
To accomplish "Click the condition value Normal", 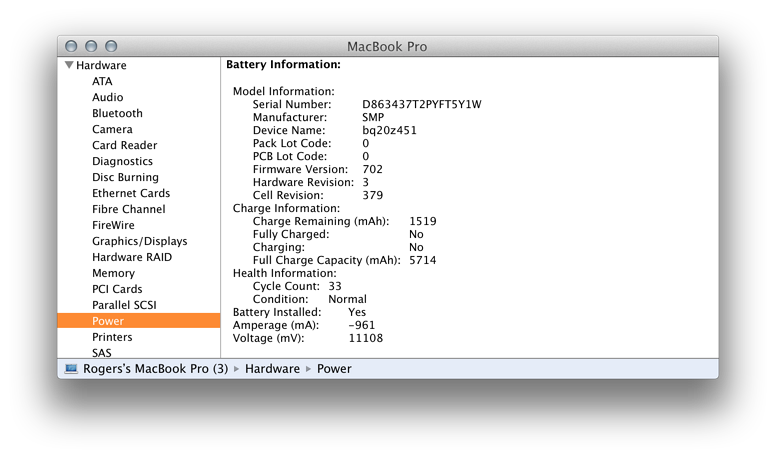I will (x=347, y=299).
